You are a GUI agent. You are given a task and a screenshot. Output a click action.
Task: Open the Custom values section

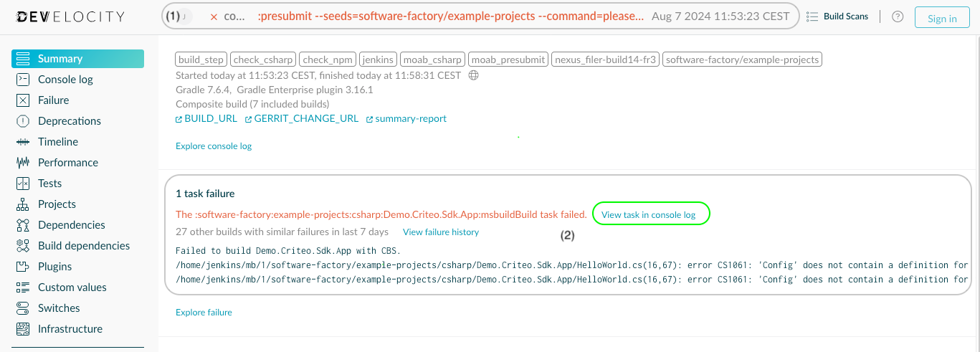(x=72, y=287)
